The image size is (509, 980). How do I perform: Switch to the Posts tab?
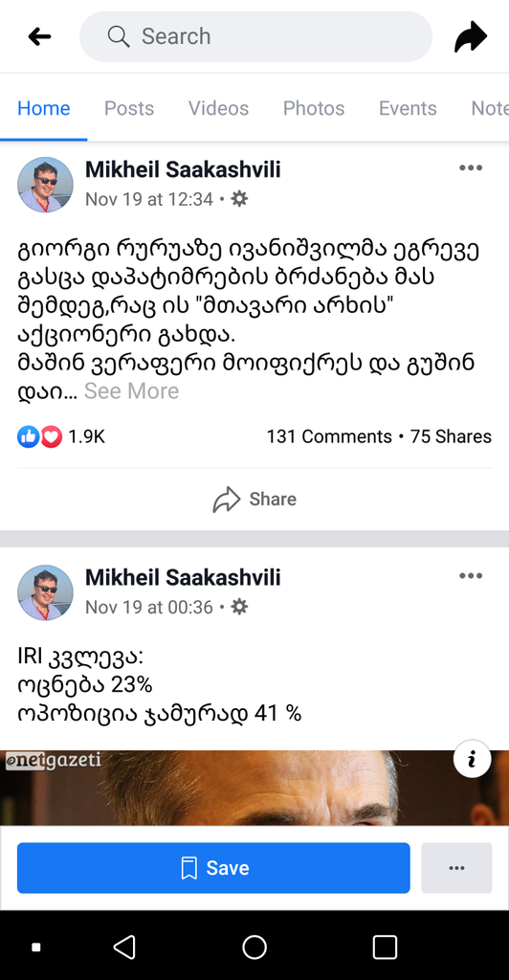click(129, 108)
